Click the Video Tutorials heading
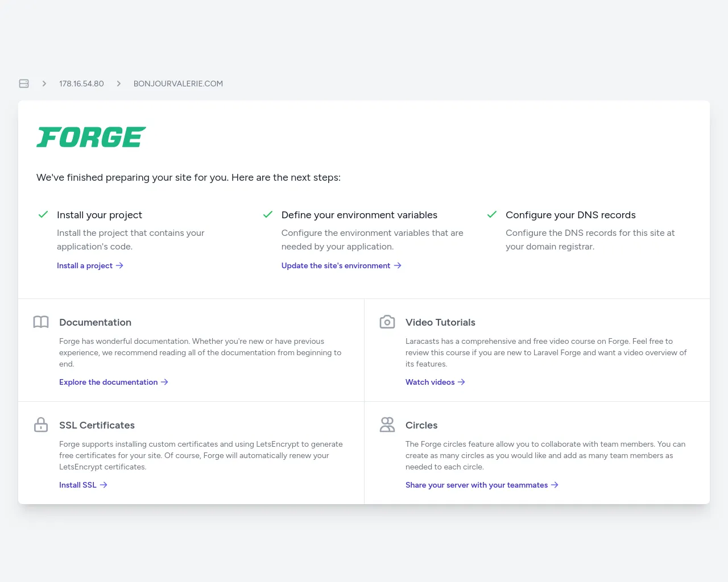The image size is (728, 582). [440, 322]
